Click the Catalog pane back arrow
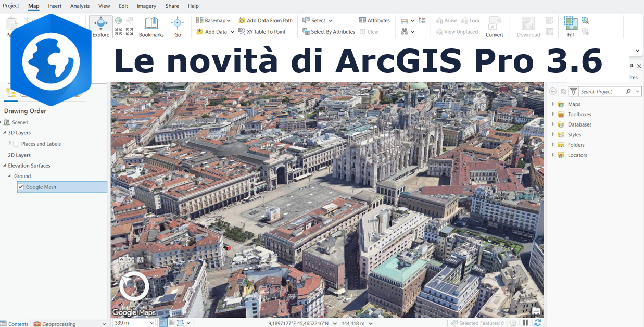The width and height of the screenshot is (644, 327). click(553, 92)
